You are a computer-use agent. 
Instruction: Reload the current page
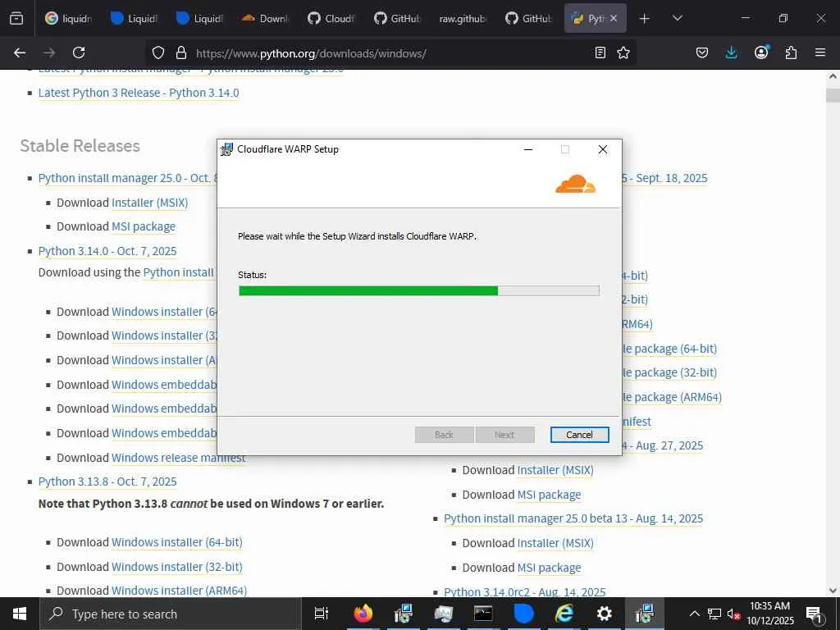pyautogui.click(x=79, y=52)
